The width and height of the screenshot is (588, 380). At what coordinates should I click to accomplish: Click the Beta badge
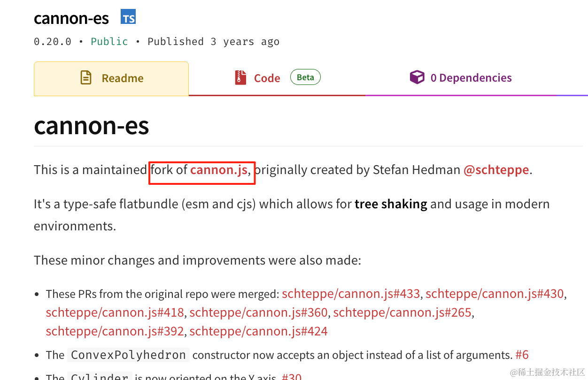point(305,77)
